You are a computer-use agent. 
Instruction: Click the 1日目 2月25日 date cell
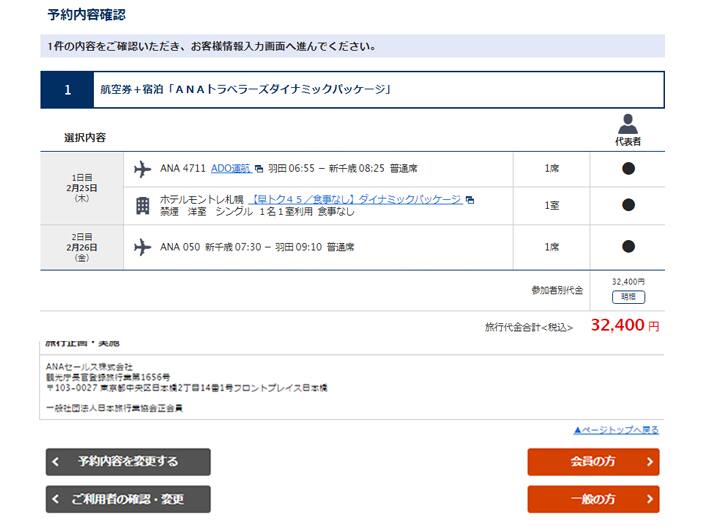tap(82, 188)
